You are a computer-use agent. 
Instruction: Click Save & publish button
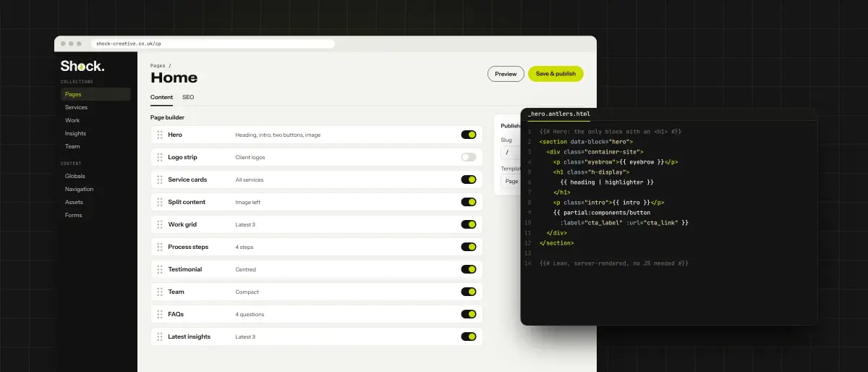556,74
